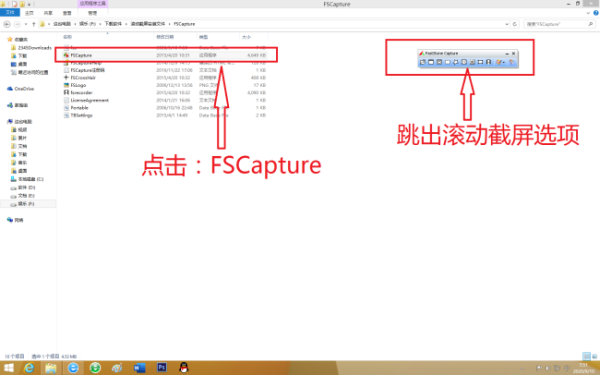Switch to the 主页 ribbon tab
Viewport: 600px width, 375px height.
click(29, 13)
